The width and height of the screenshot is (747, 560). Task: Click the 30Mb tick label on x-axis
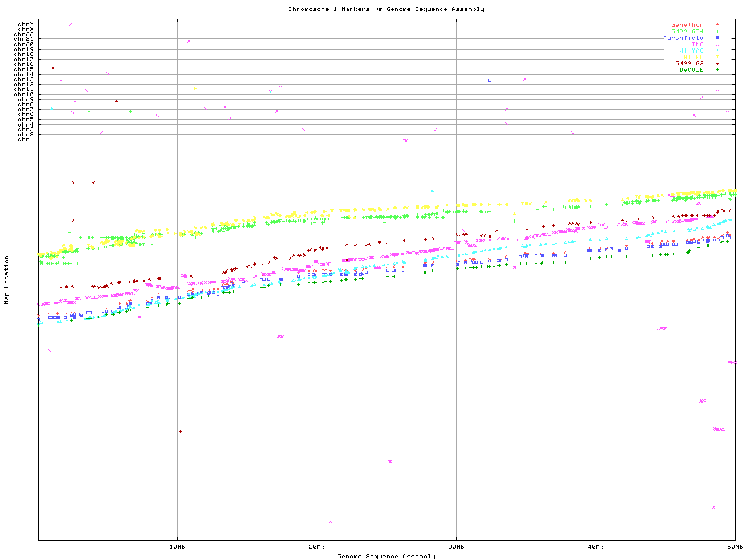tap(456, 547)
